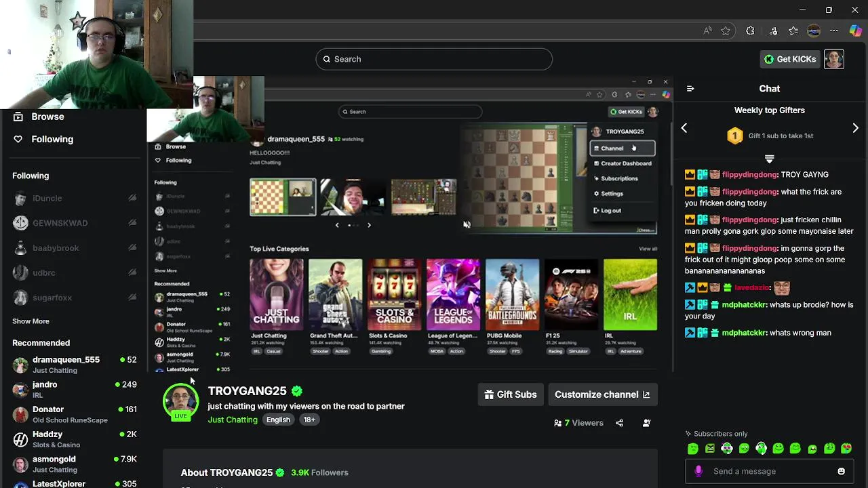Click the verified badge next to TROYGANG25 title
Image resolution: width=868 pixels, height=488 pixels.
point(296,391)
